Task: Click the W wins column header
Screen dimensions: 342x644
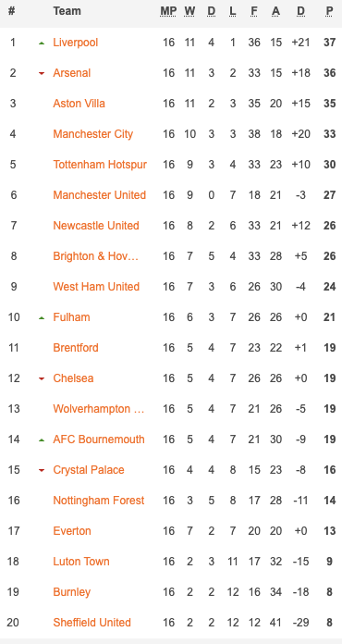Action: click(x=189, y=11)
